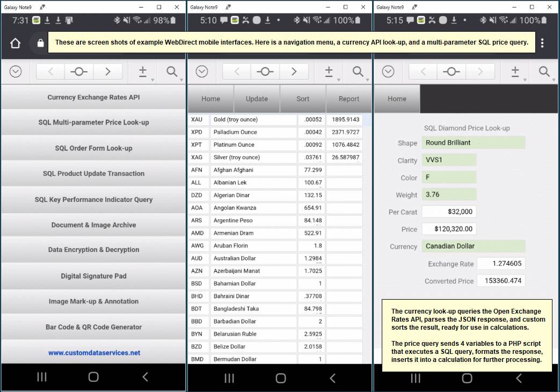Select the Clarity field showing VVS1
The height and width of the screenshot is (392, 560).
[x=449, y=159]
